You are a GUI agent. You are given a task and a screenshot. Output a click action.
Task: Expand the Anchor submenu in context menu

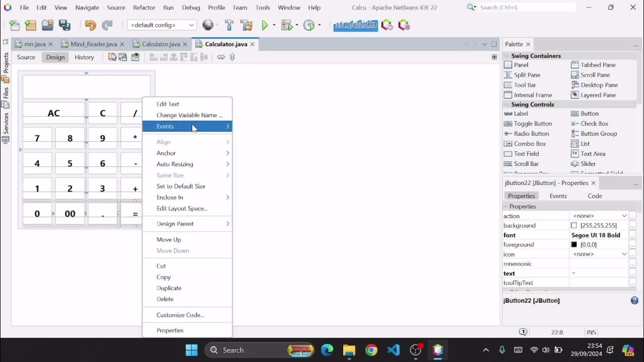pos(187,153)
